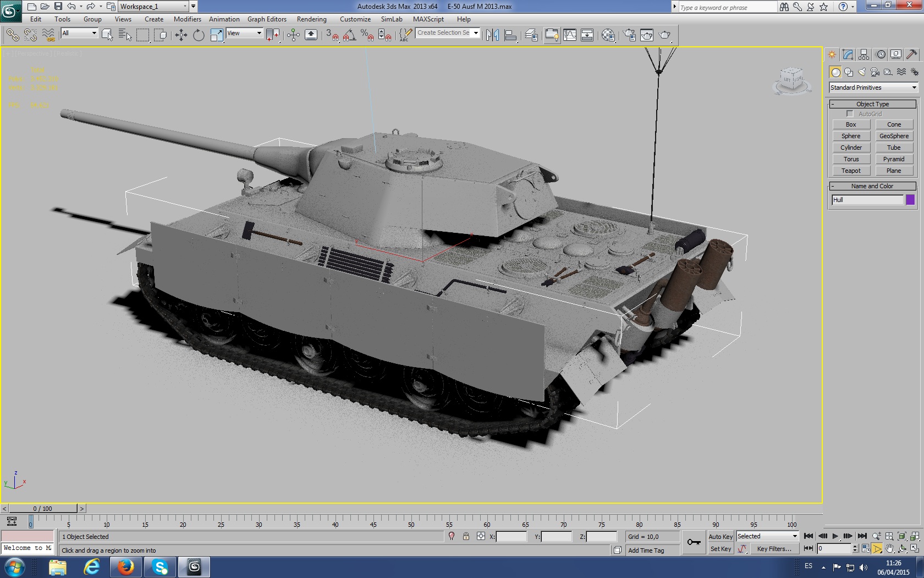
Task: Open the Render Setup dialog
Action: tap(629, 35)
